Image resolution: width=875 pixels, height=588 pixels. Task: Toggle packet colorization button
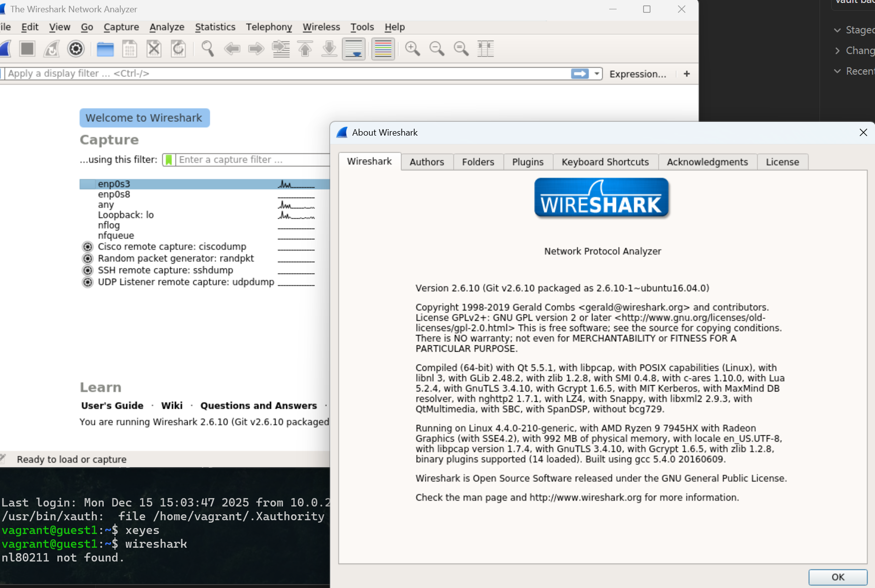tap(383, 49)
